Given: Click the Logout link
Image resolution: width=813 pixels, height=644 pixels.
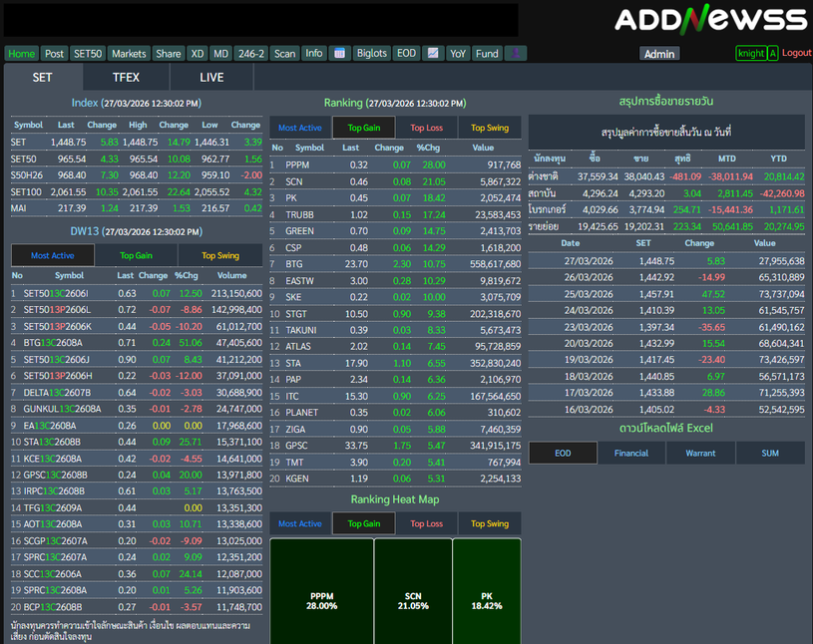Looking at the screenshot, I should click(x=796, y=53).
